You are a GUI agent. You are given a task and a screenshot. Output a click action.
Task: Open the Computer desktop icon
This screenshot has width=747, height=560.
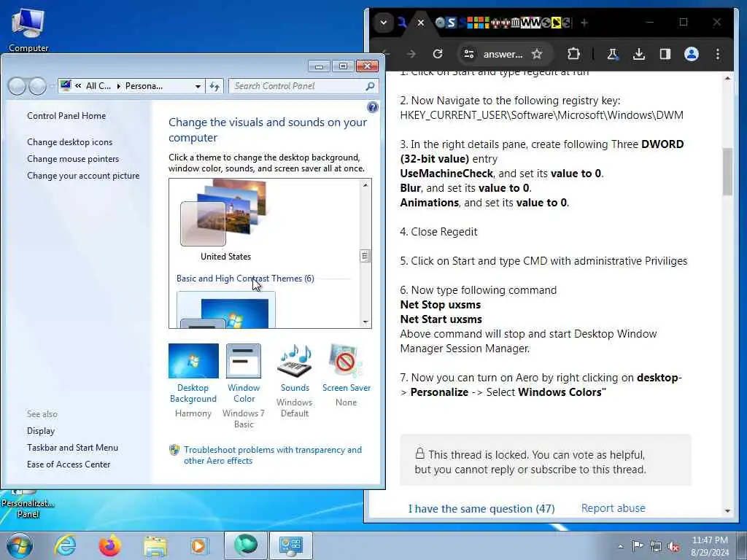[x=28, y=29]
